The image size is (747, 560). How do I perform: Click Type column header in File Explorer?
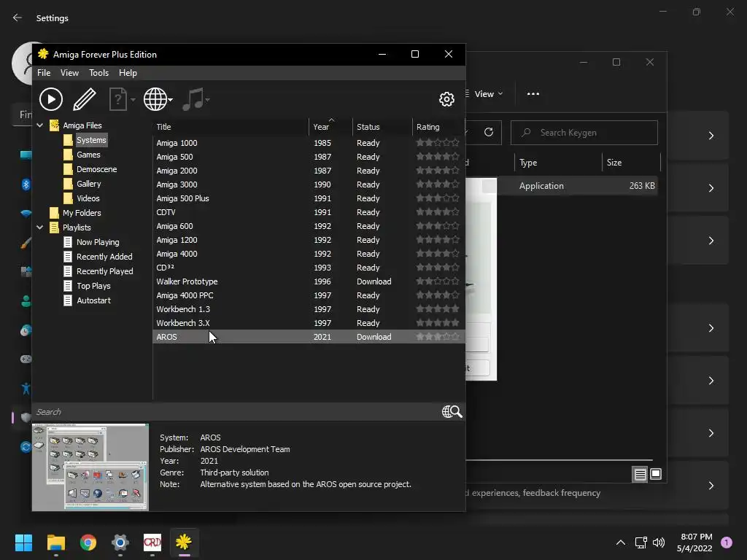(x=558, y=163)
